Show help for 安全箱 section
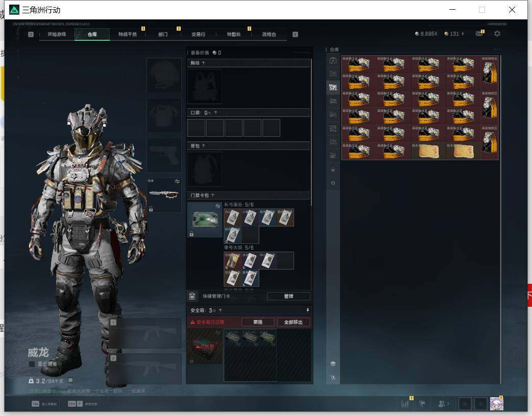 tap(220, 310)
